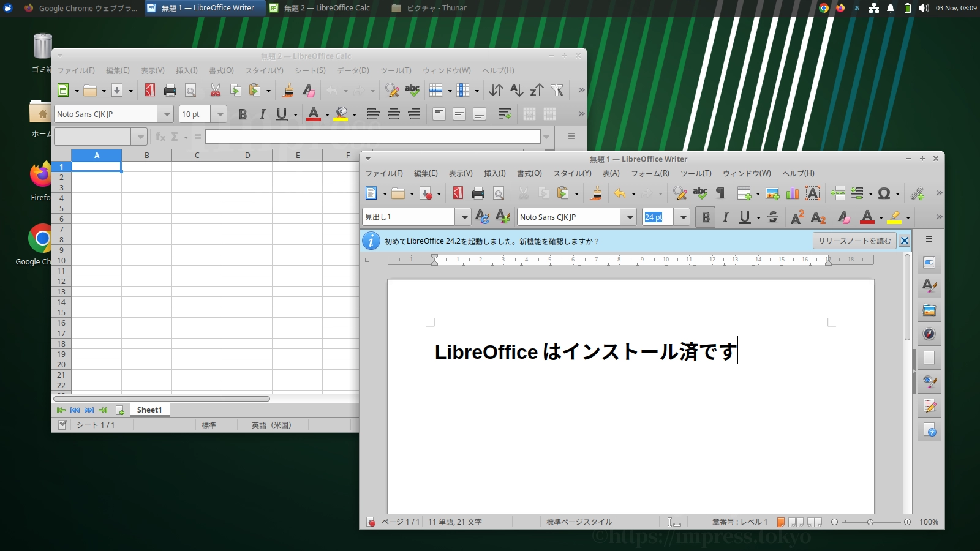Insert a hyperlink in Writer
Viewport: 980px width, 551px height.
pyautogui.click(x=917, y=193)
